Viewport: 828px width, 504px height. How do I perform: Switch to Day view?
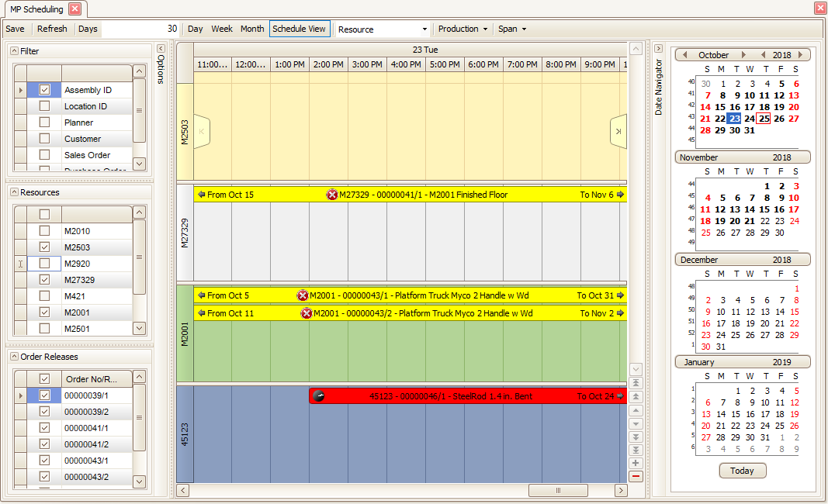[196, 29]
